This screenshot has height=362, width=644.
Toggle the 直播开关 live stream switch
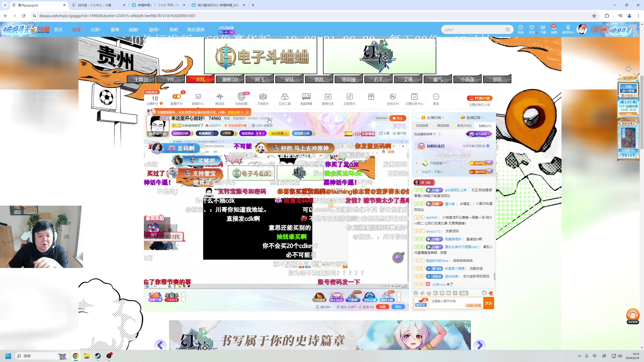pos(177,97)
